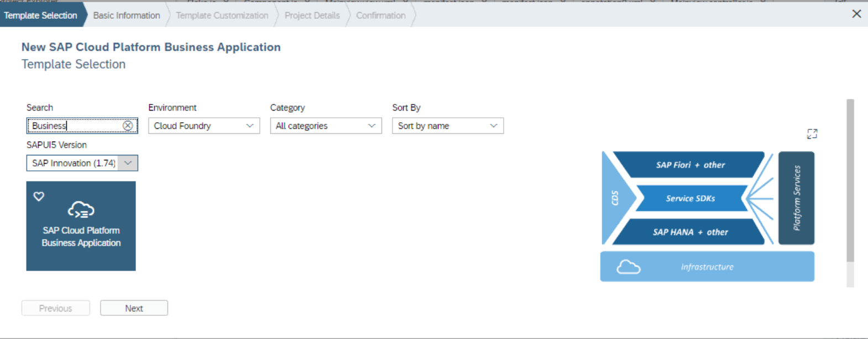Image resolution: width=868 pixels, height=339 pixels.
Task: Expand the Sort By dropdown
Action: (x=447, y=126)
